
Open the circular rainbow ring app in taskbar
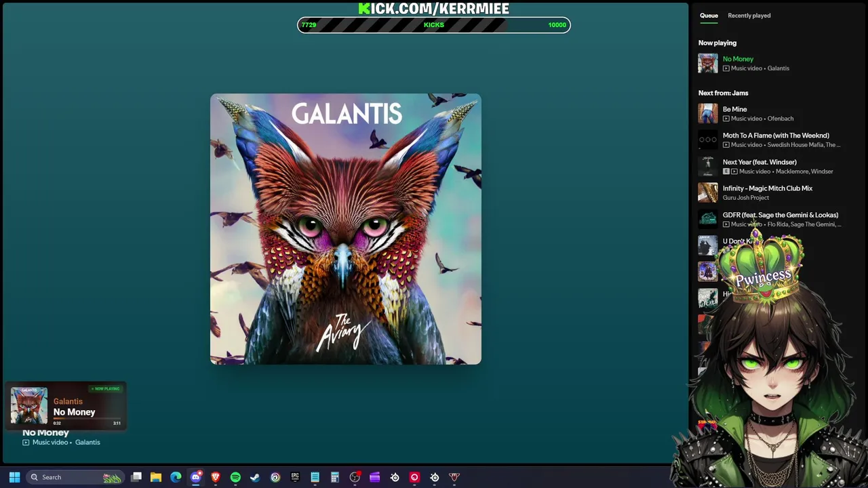pyautogui.click(x=275, y=477)
